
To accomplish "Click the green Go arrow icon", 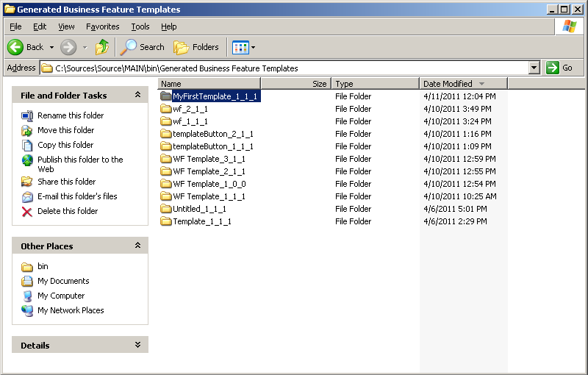I will [553, 68].
